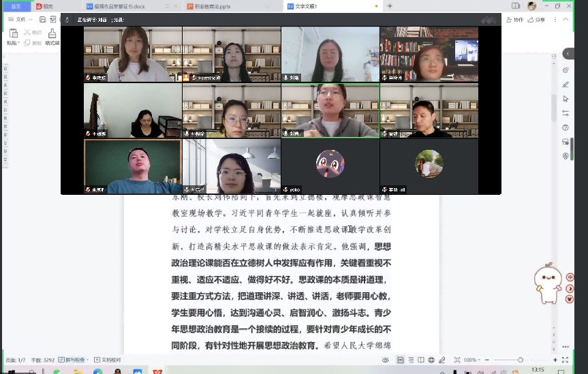
Task: Click the 协作 collaborate button
Action: 515,20
